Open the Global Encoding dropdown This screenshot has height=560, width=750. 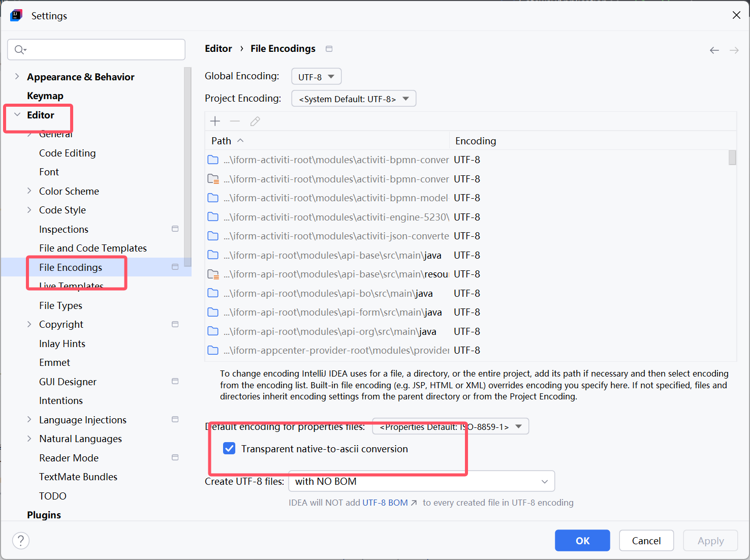click(x=316, y=77)
